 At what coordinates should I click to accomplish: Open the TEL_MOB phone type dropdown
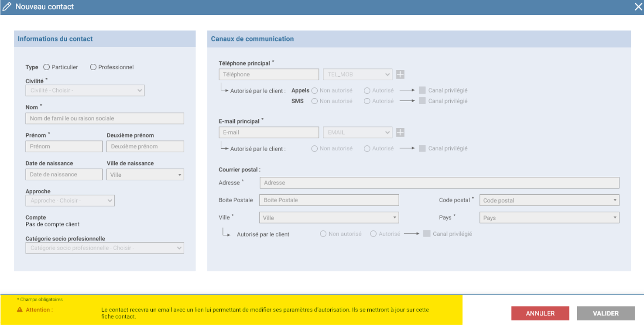pyautogui.click(x=357, y=75)
